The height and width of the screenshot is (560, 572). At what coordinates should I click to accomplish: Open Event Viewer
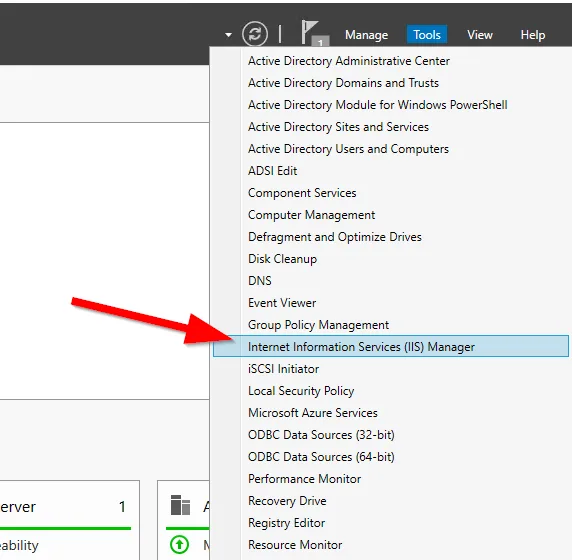pos(282,303)
